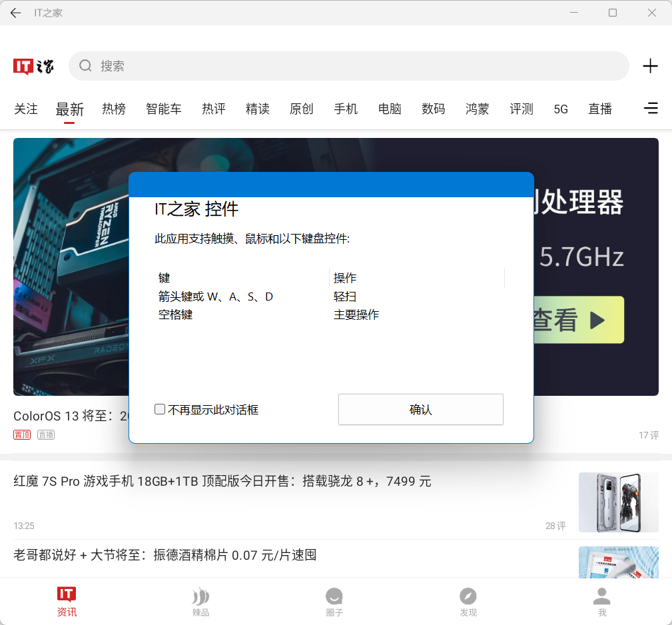Click the 13:25 timestamp
672x625 pixels.
pos(24,526)
